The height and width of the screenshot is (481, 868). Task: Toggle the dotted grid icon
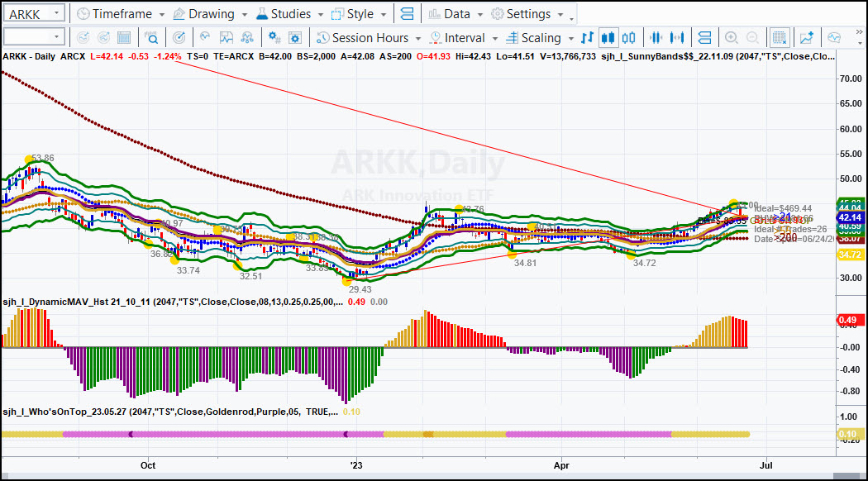[780, 38]
